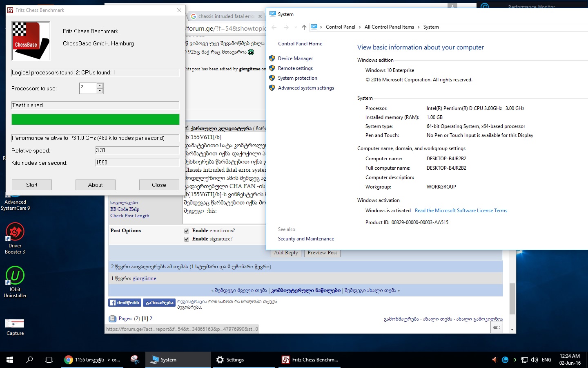588x368 pixels.
Task: Toggle the Enable emoticons checkbox
Action: (x=187, y=231)
